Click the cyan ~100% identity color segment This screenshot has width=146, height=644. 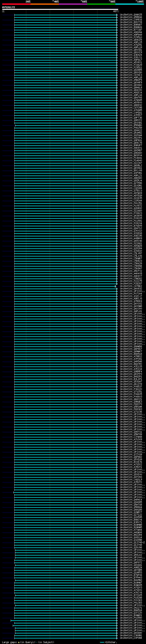coord(130,4)
